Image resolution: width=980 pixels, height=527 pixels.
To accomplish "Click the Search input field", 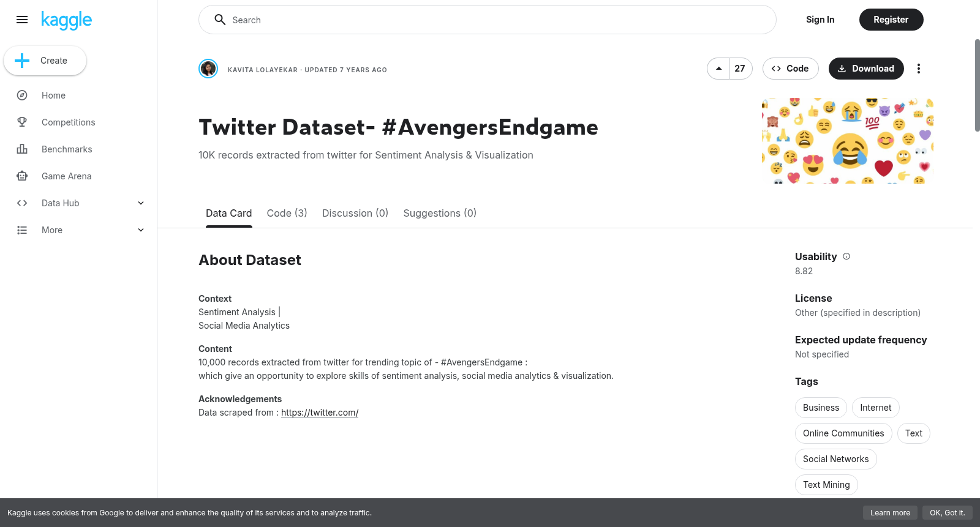I will point(488,20).
